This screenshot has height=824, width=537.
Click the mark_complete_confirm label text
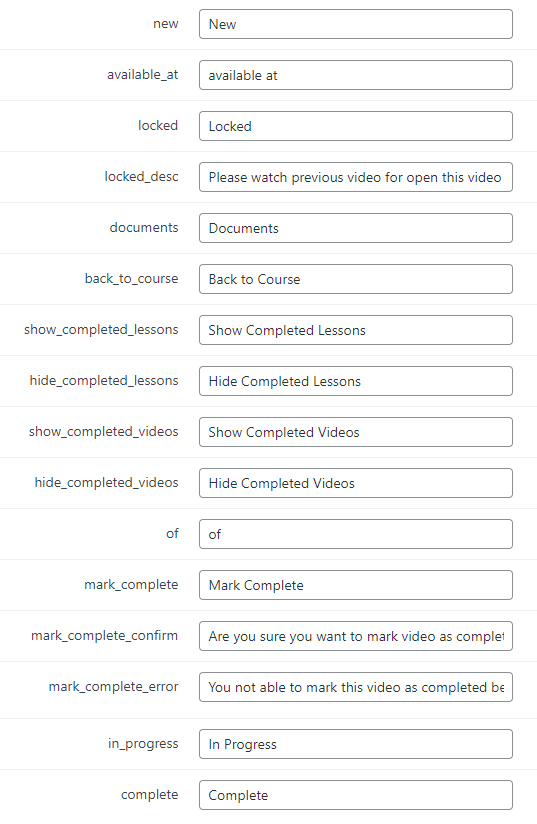(x=105, y=635)
